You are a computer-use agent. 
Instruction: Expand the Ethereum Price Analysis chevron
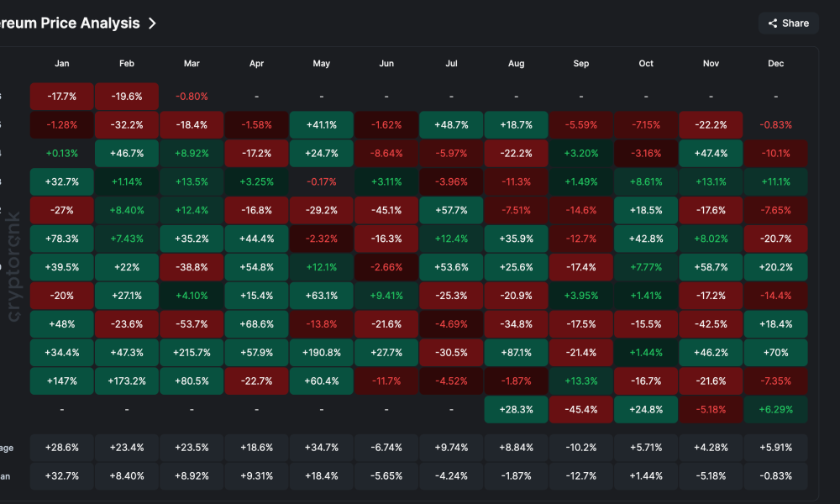click(151, 23)
